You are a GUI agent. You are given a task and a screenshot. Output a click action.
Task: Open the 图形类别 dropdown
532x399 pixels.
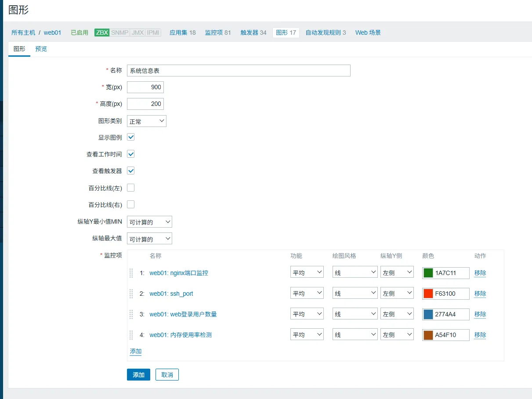146,121
